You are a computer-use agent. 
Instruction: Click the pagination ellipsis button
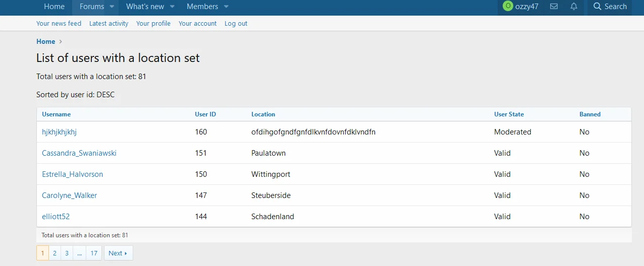coord(79,253)
